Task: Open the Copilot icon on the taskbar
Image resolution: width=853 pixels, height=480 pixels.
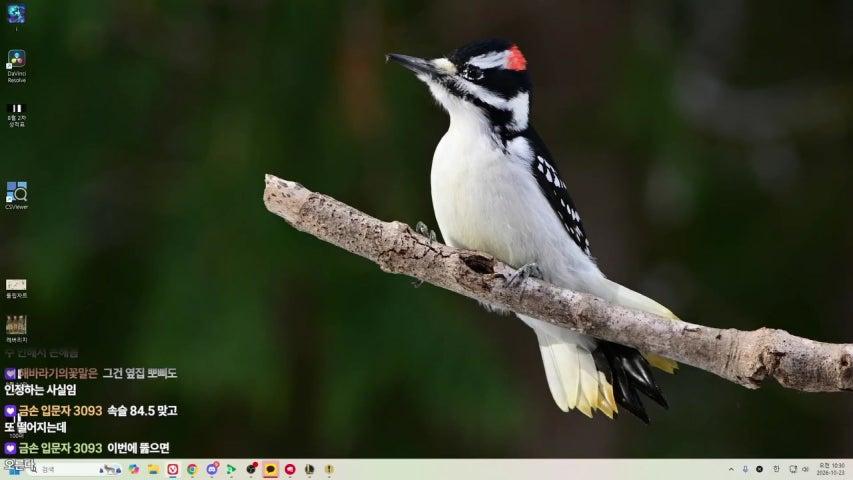Action: click(x=134, y=469)
